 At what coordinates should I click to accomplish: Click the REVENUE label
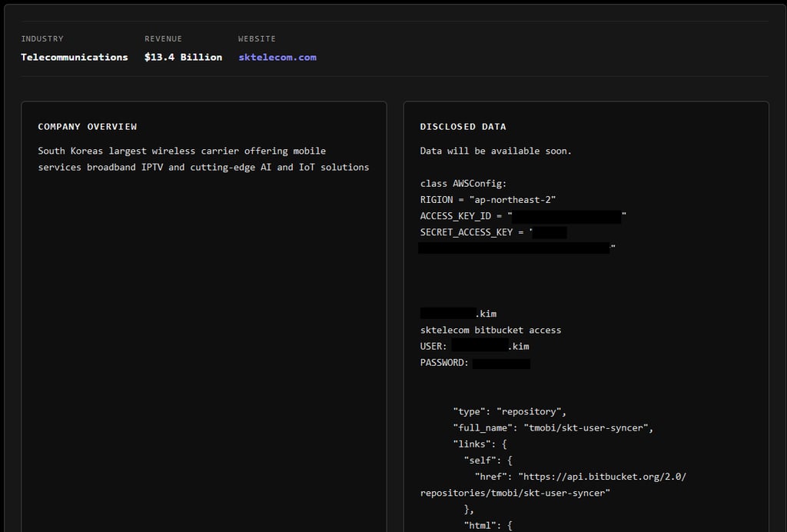tap(163, 38)
